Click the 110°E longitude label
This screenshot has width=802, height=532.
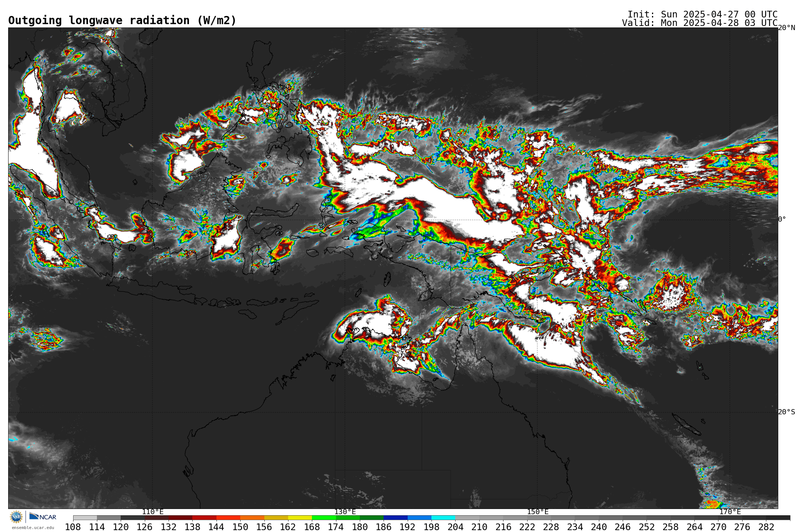[153, 512]
